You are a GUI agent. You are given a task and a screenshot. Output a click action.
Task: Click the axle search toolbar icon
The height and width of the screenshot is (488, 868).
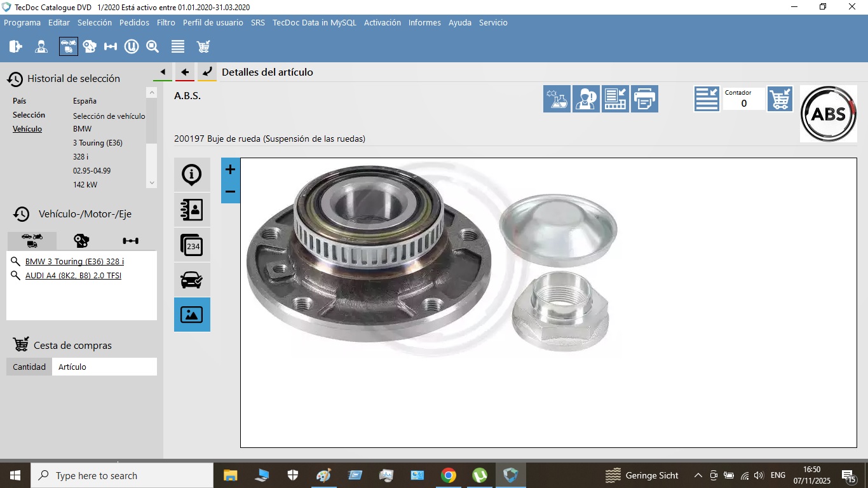[x=111, y=46]
